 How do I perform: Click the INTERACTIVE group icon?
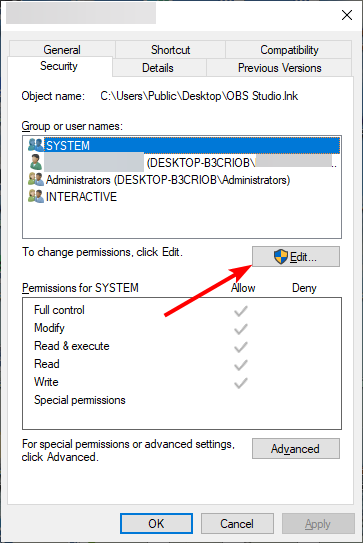(36, 196)
